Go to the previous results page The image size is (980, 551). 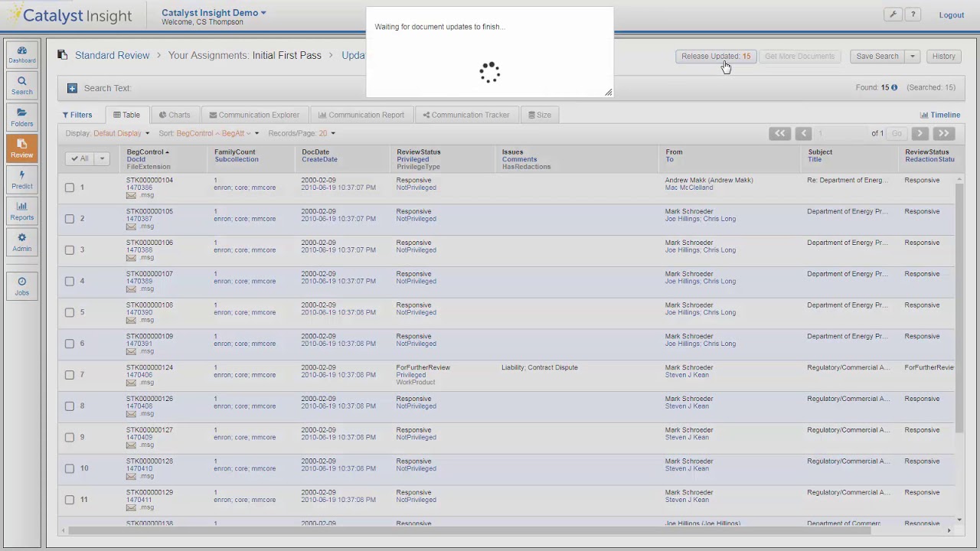(803, 133)
